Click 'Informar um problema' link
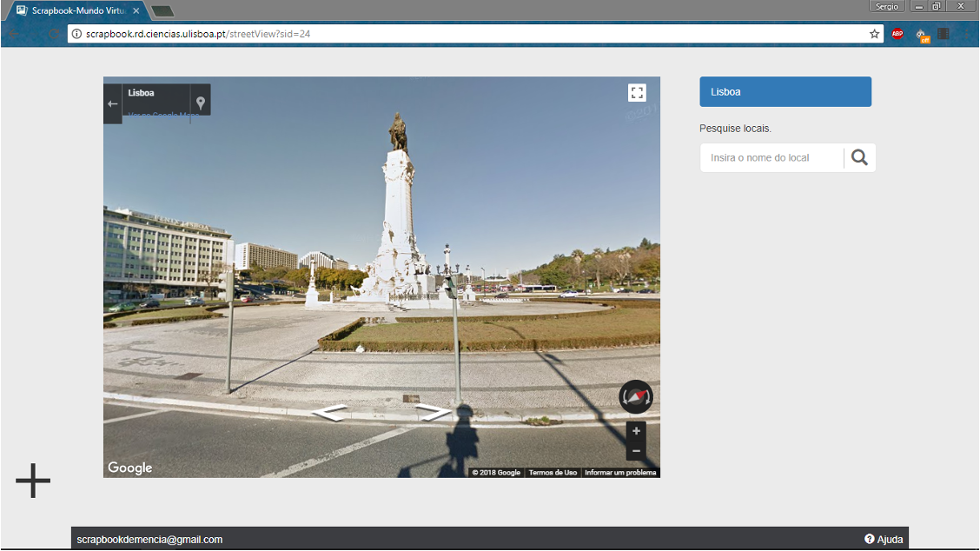980x551 pixels. coord(620,473)
